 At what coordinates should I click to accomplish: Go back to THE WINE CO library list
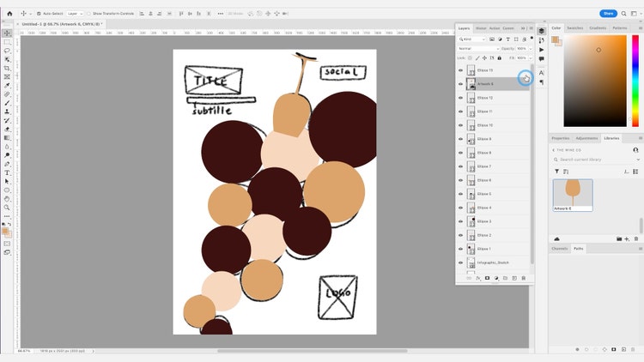click(x=554, y=150)
